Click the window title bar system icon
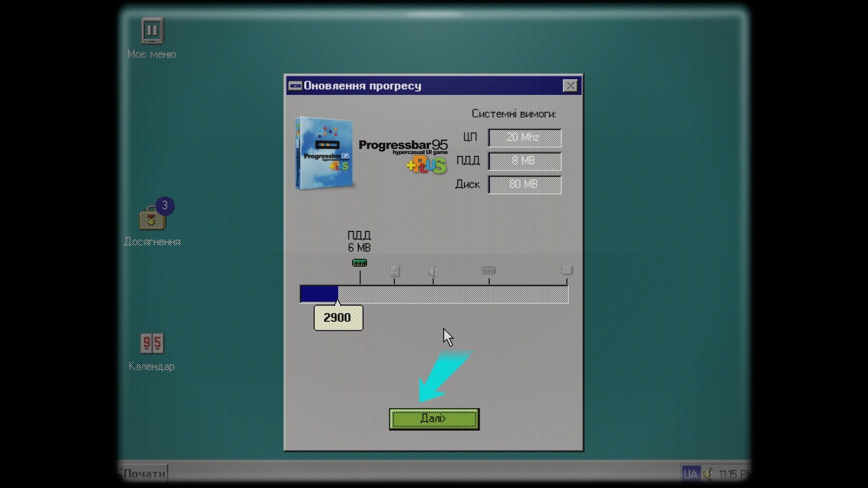This screenshot has height=488, width=868. point(295,86)
